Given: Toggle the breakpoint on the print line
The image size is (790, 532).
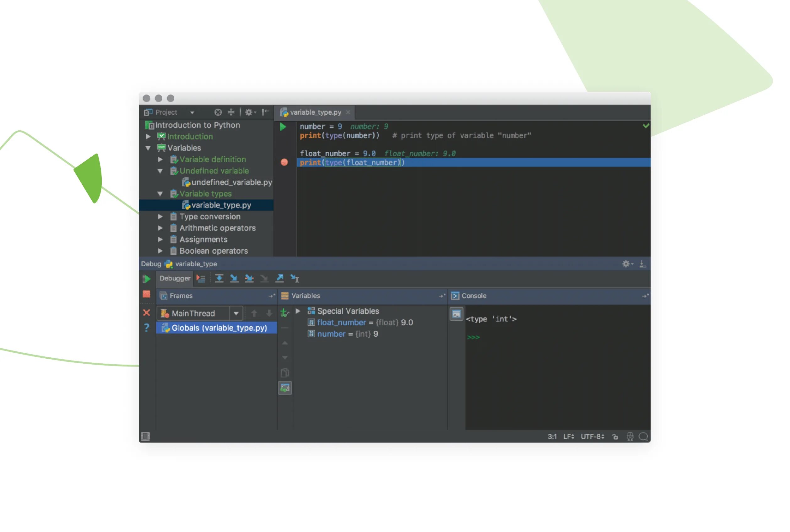Looking at the screenshot, I should 284,162.
